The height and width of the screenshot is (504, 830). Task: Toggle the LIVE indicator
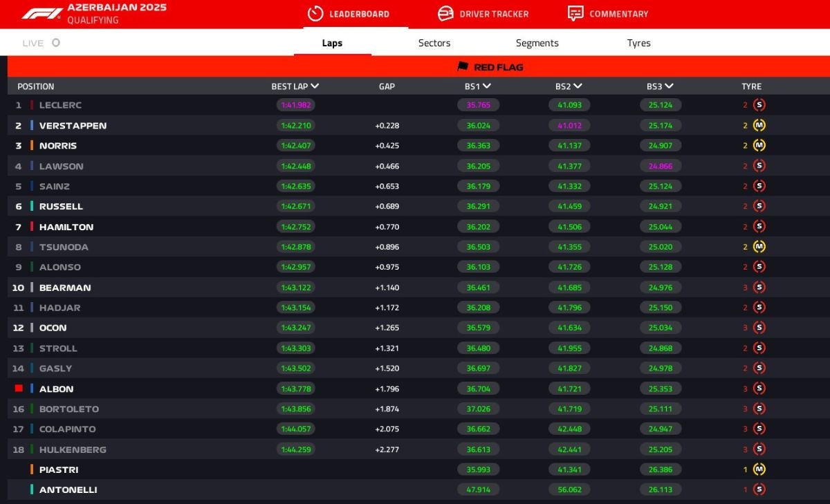click(56, 43)
